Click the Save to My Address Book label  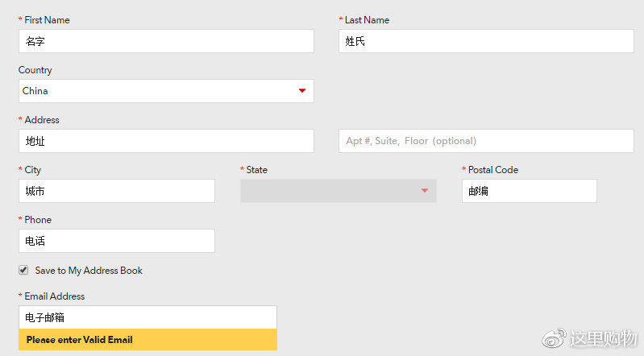click(x=89, y=271)
